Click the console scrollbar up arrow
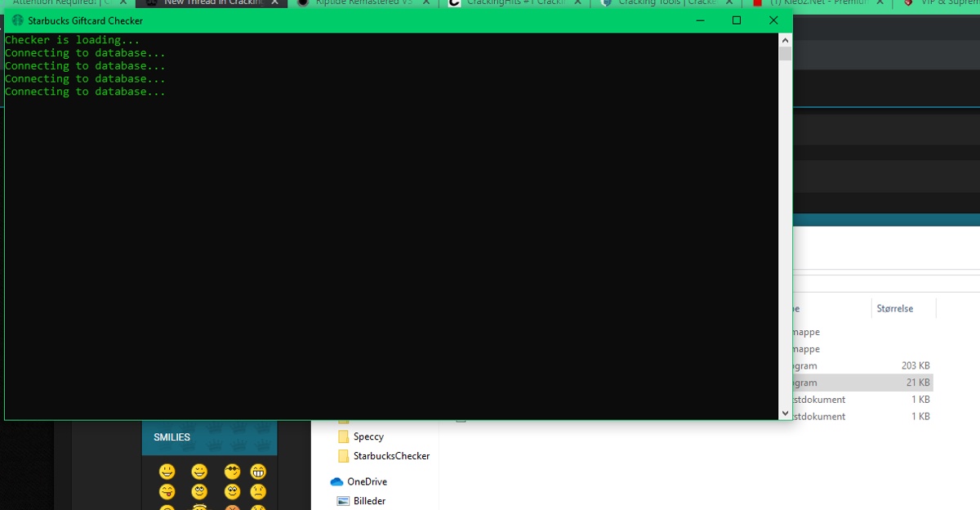 [x=786, y=39]
